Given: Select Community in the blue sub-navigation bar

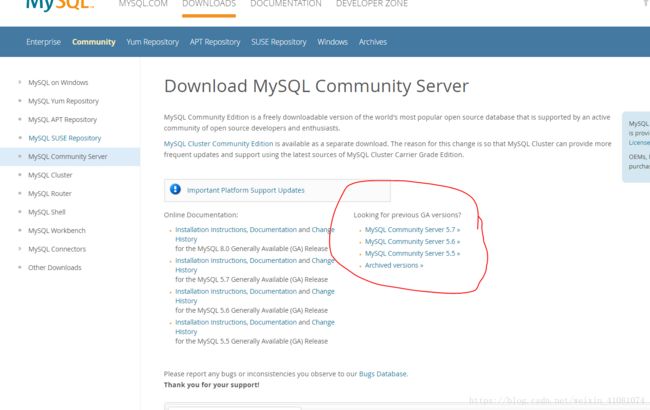Looking at the screenshot, I should click(94, 42).
